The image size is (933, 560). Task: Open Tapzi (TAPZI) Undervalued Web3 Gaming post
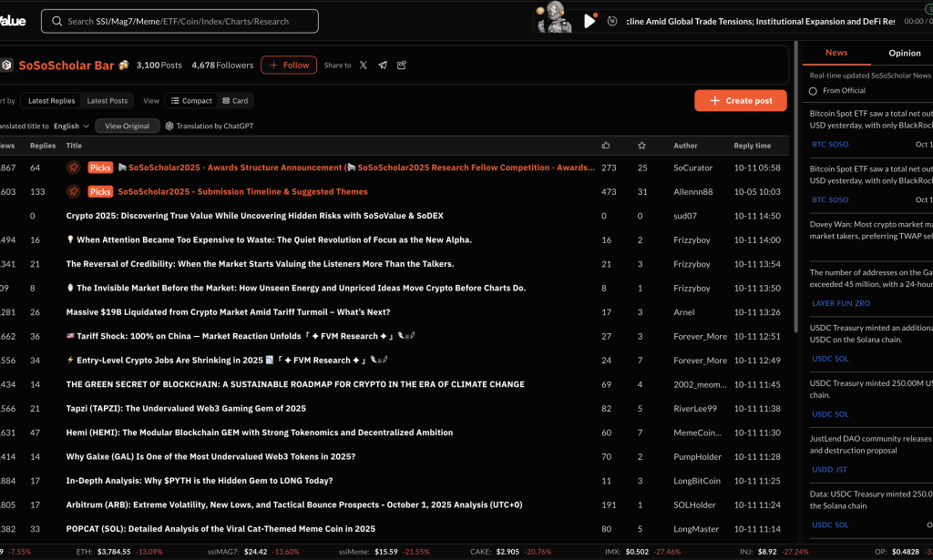[186, 409]
